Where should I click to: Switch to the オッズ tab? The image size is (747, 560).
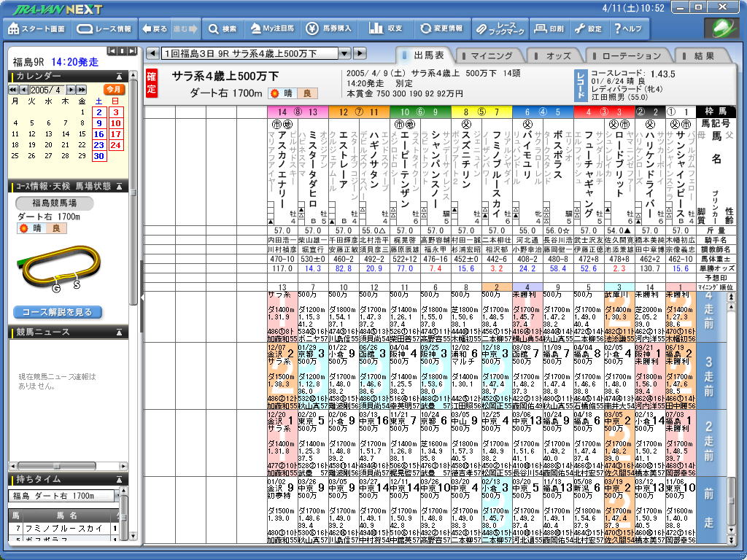point(558,55)
